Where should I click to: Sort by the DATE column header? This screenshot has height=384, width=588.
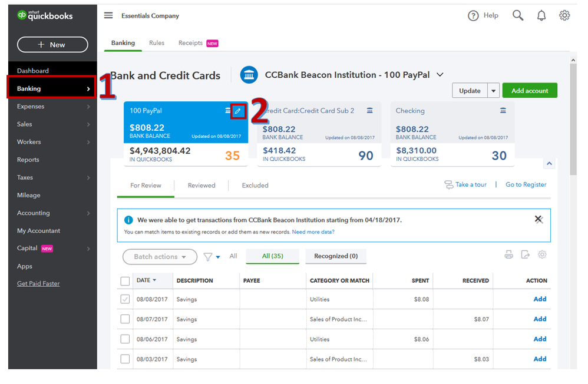(x=146, y=280)
